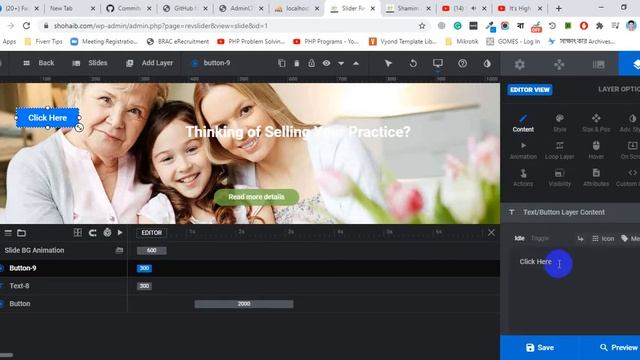Delete the selected layer with trash icon

[x=297, y=63]
